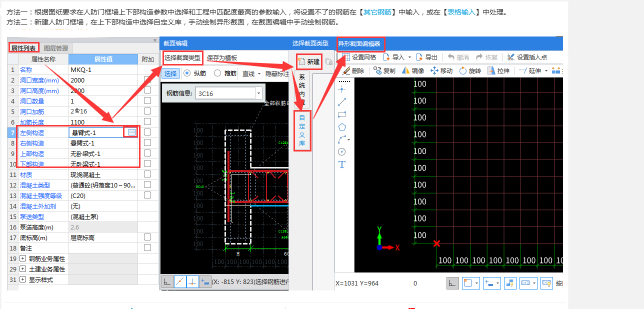Click the 恢复 redo icon

[479, 57]
